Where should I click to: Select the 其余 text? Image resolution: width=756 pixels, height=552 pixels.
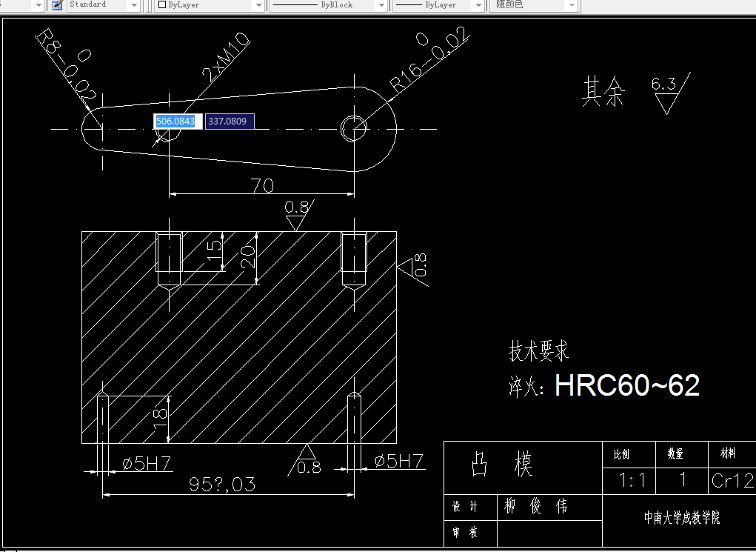point(603,91)
